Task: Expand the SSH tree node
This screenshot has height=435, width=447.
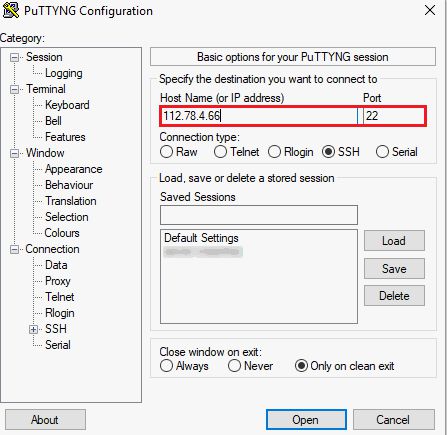Action: click(x=33, y=330)
